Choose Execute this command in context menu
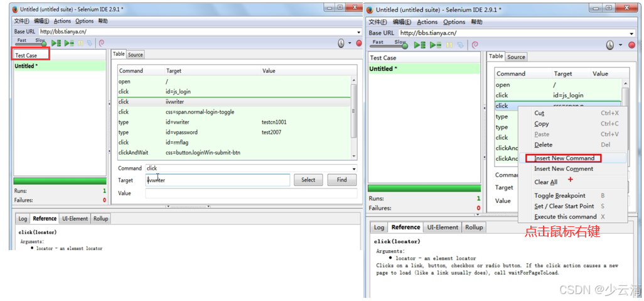The height and width of the screenshot is (301, 644). point(565,217)
